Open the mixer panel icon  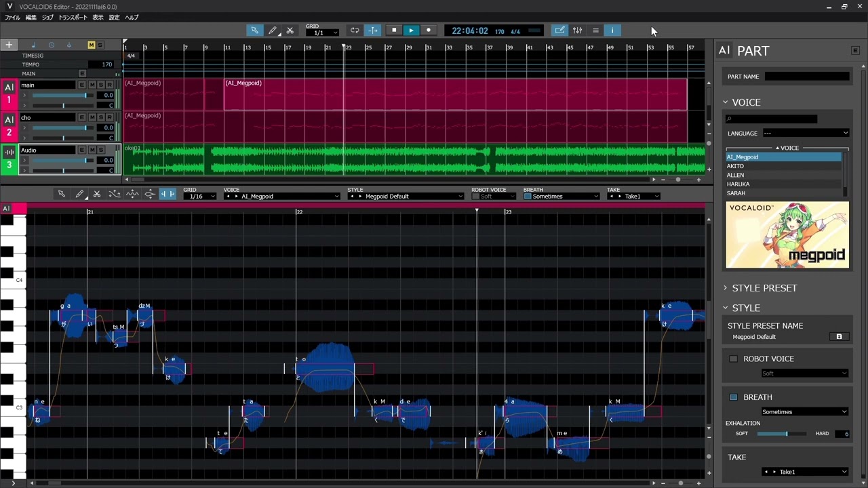[x=577, y=30]
